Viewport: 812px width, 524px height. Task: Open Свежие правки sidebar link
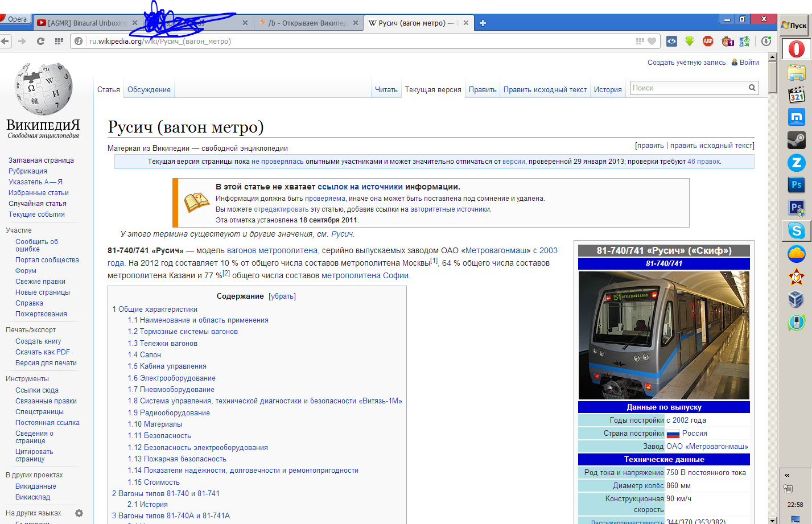point(40,282)
